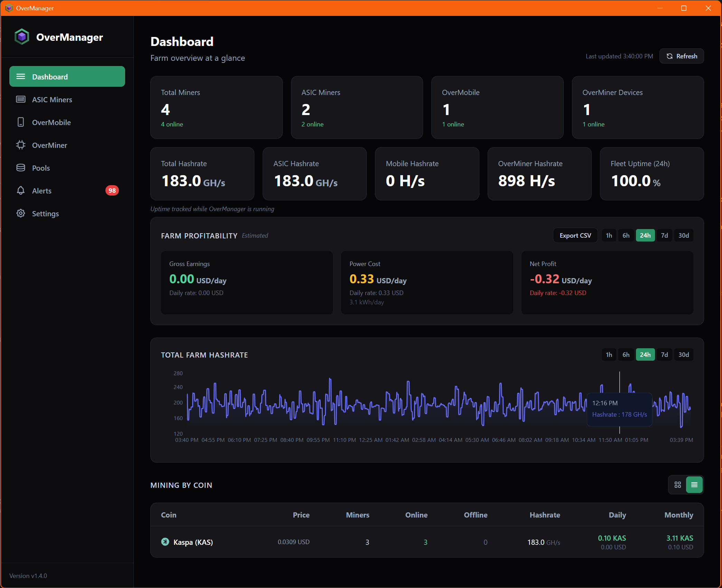
Task: Set Farm Profitability range to 6h
Action: tap(626, 235)
